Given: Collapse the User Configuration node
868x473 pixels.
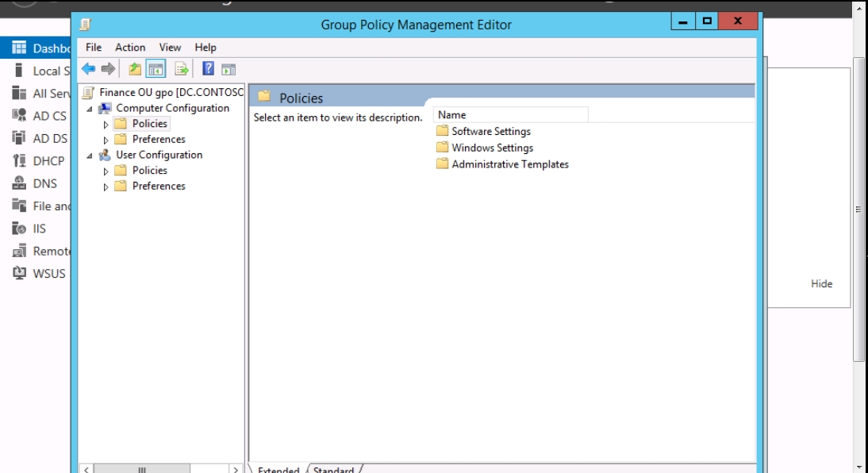Looking at the screenshot, I should tap(90, 156).
